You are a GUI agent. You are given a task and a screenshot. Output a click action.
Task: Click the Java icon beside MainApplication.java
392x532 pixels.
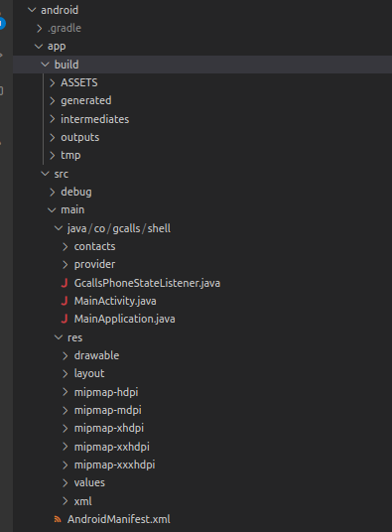click(x=65, y=319)
